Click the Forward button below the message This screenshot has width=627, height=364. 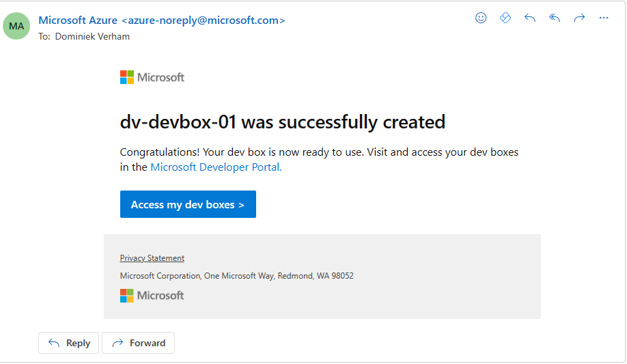[x=139, y=343]
